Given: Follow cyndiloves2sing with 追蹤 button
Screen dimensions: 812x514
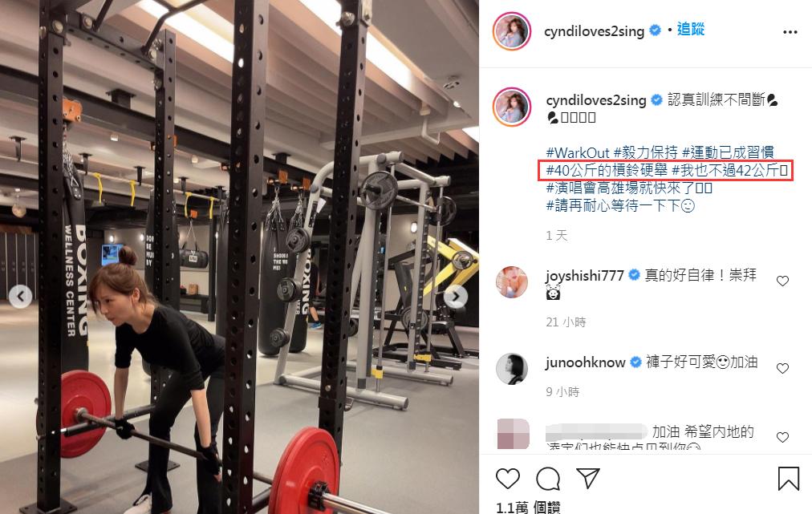Looking at the screenshot, I should [690, 30].
